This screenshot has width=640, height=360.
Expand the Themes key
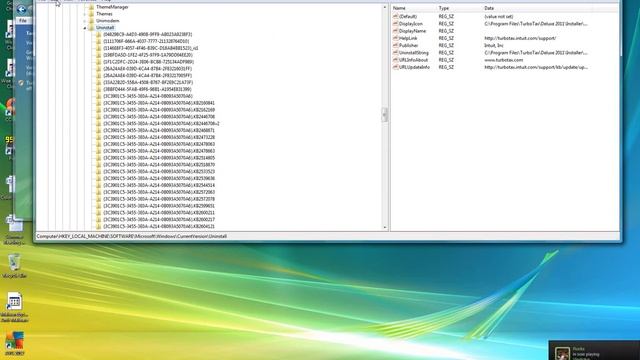pyautogui.click(x=85, y=14)
